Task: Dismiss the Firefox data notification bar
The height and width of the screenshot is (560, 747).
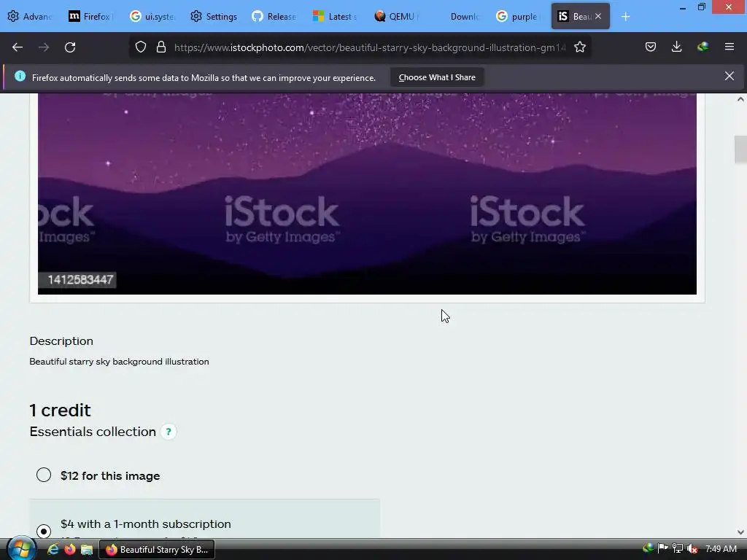Action: 729,76
